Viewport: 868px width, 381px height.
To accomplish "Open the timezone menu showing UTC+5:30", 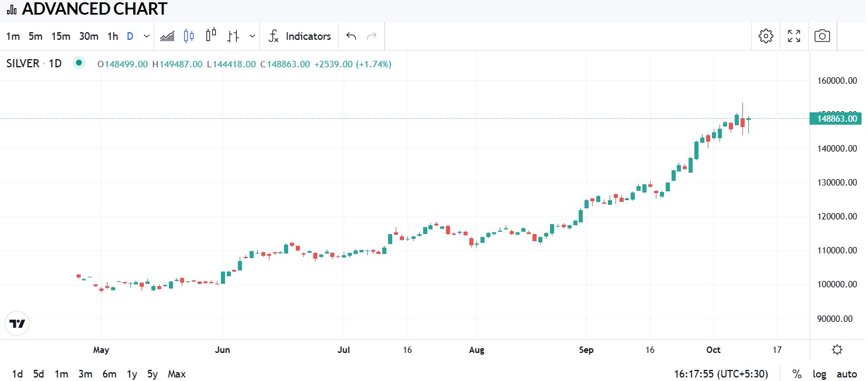I will coord(721,374).
